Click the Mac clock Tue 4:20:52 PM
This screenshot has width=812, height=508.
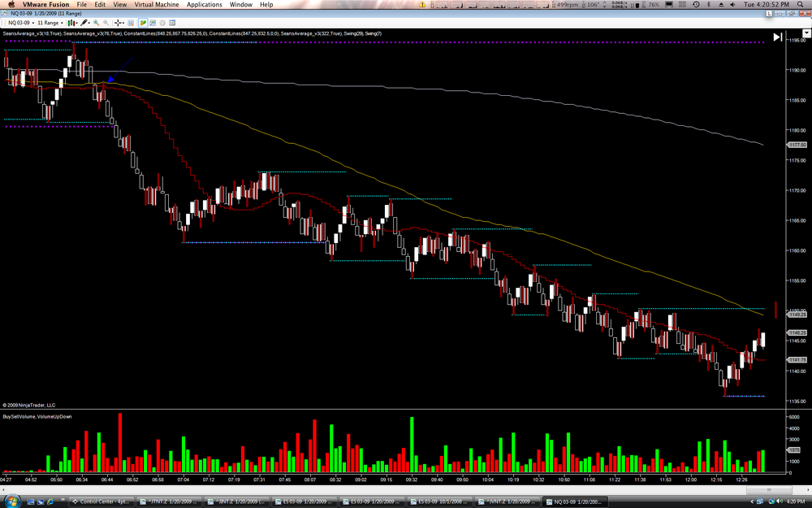(x=767, y=4)
